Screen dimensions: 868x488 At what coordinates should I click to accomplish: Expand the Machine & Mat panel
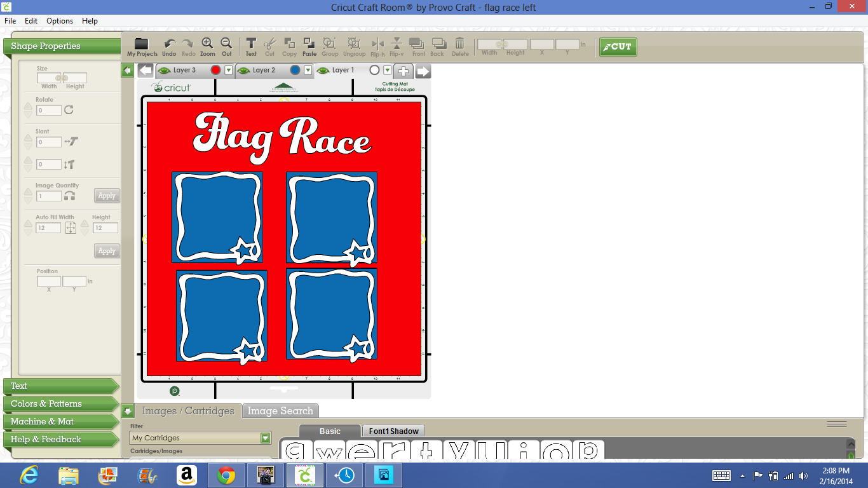point(62,421)
